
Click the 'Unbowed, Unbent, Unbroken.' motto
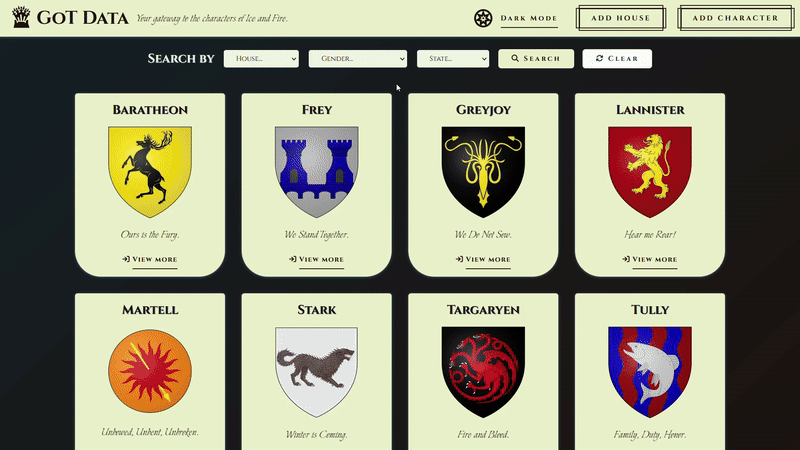[x=150, y=432]
